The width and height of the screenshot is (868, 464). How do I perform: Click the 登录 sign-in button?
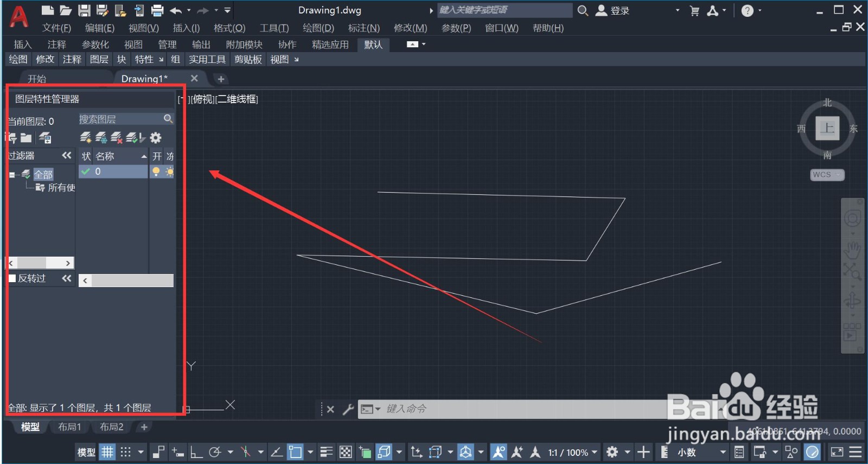pyautogui.click(x=613, y=10)
